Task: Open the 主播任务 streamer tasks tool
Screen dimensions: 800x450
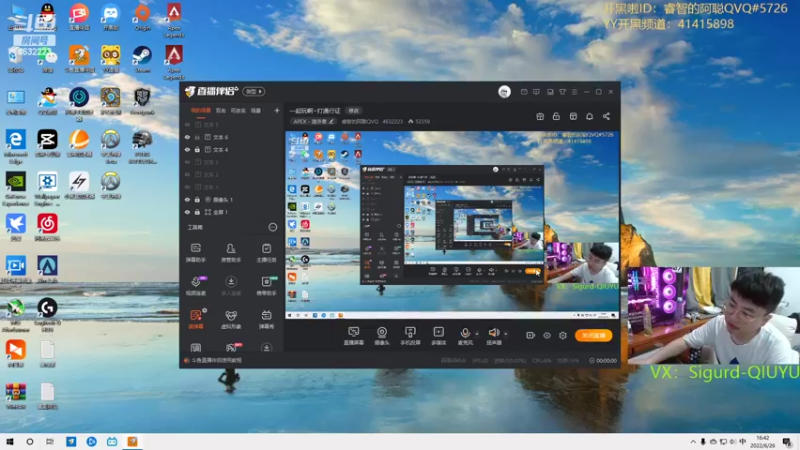Action: point(266,253)
